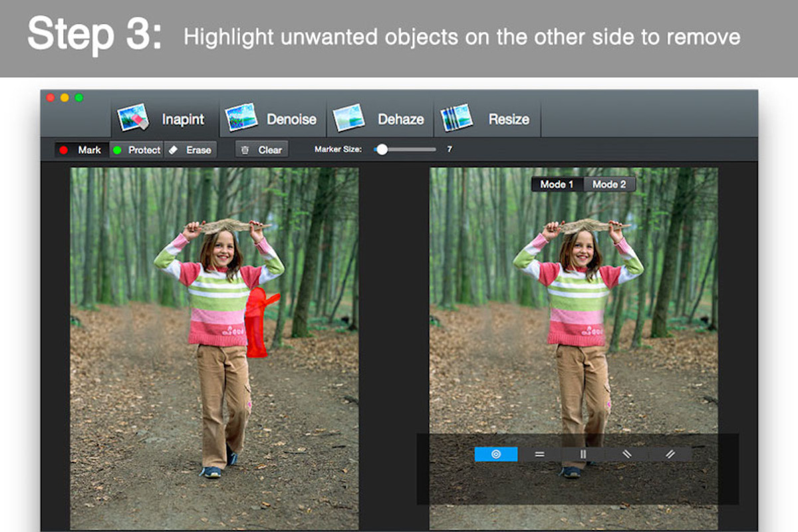The width and height of the screenshot is (798, 532).
Task: Switch to the Denoise tab
Action: [273, 119]
